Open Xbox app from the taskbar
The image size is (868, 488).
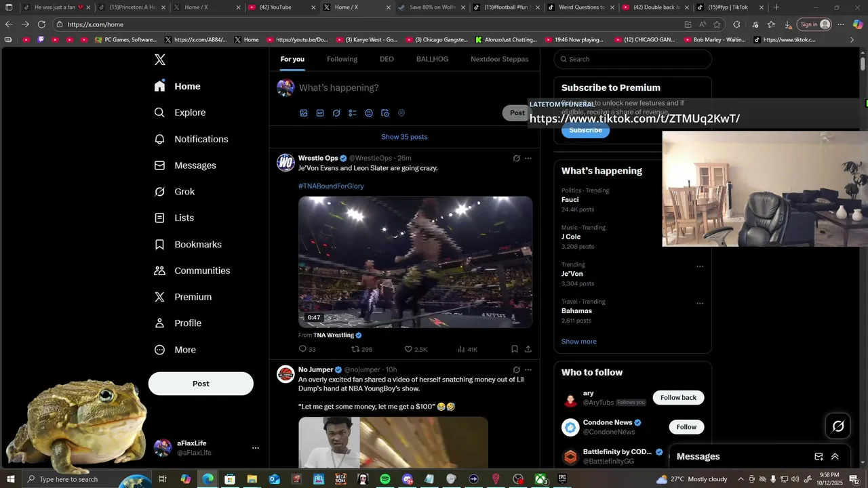(540, 479)
